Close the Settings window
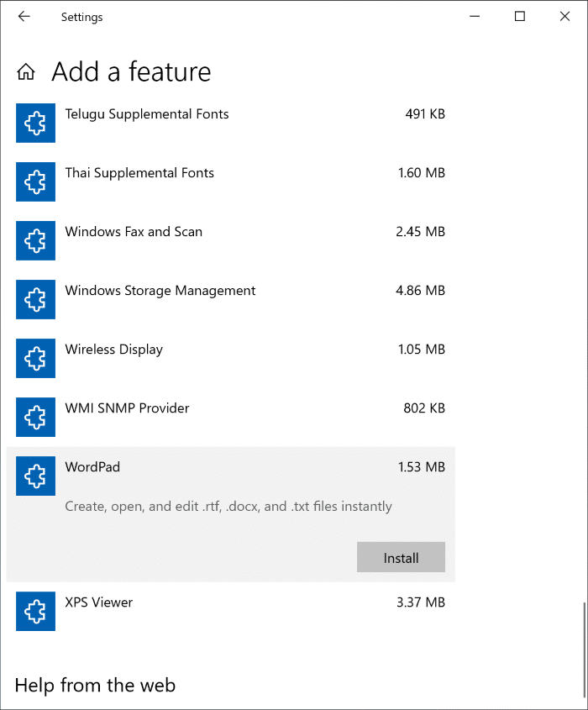Image resolution: width=588 pixels, height=710 pixels. (x=564, y=17)
